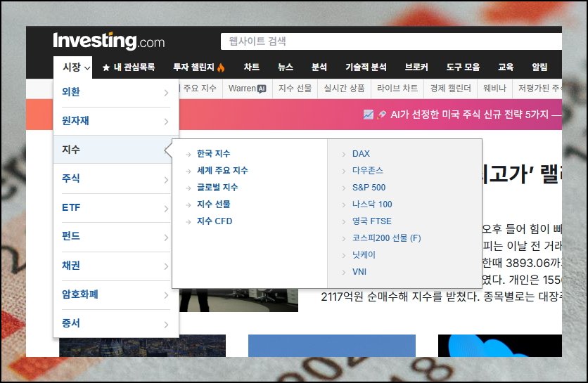Click the flame icon next to 투자 챌린지

pyautogui.click(x=221, y=67)
